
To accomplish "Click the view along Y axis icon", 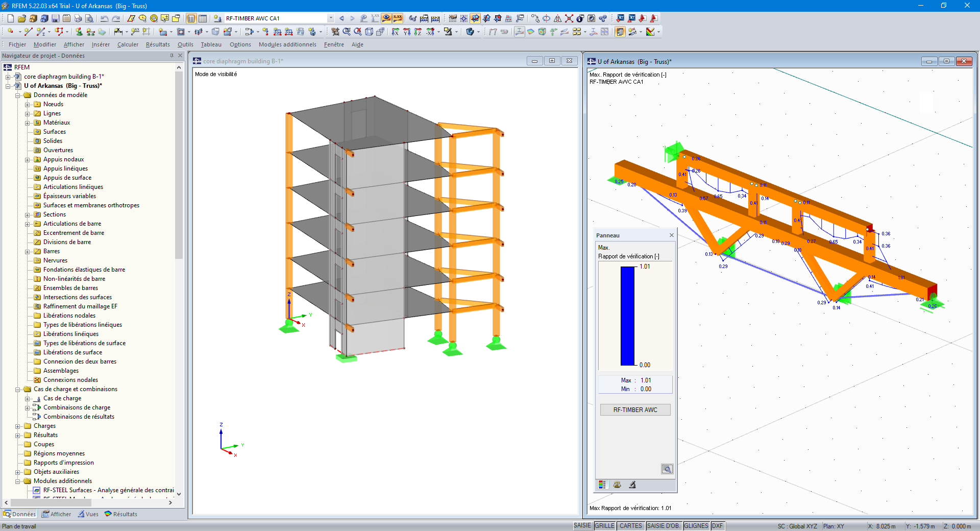I will click(406, 32).
